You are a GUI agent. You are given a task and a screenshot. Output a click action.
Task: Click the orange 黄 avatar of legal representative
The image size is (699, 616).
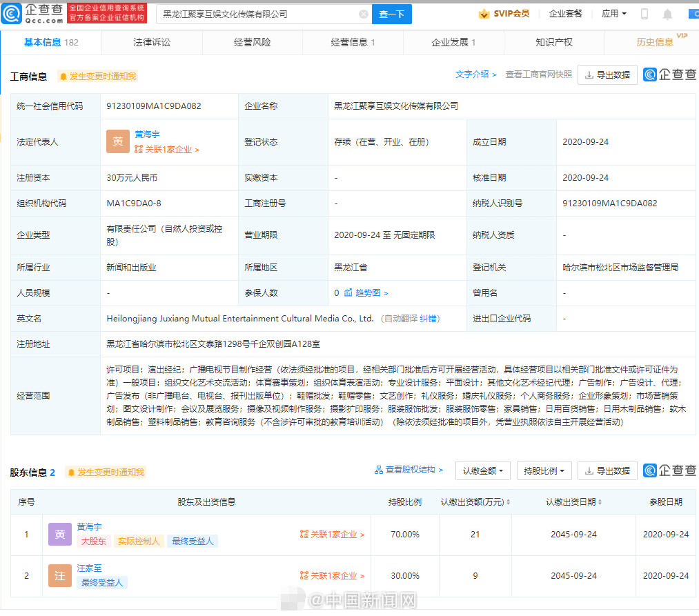pos(118,141)
